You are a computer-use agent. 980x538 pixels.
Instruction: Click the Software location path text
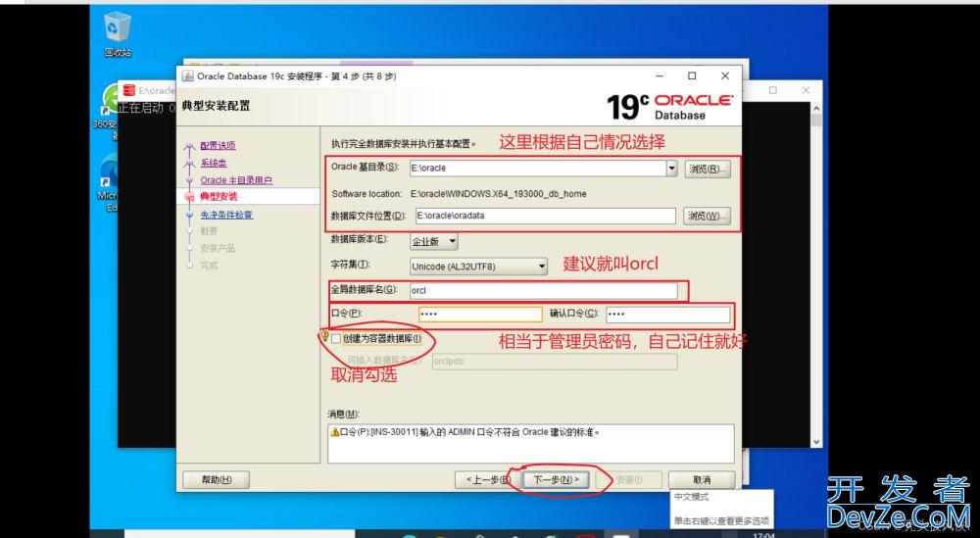click(498, 194)
